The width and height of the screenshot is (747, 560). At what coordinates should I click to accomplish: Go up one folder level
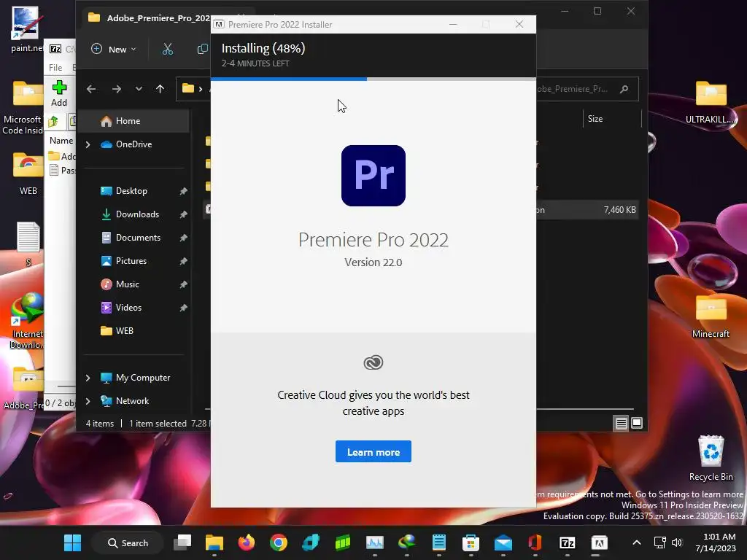click(160, 88)
